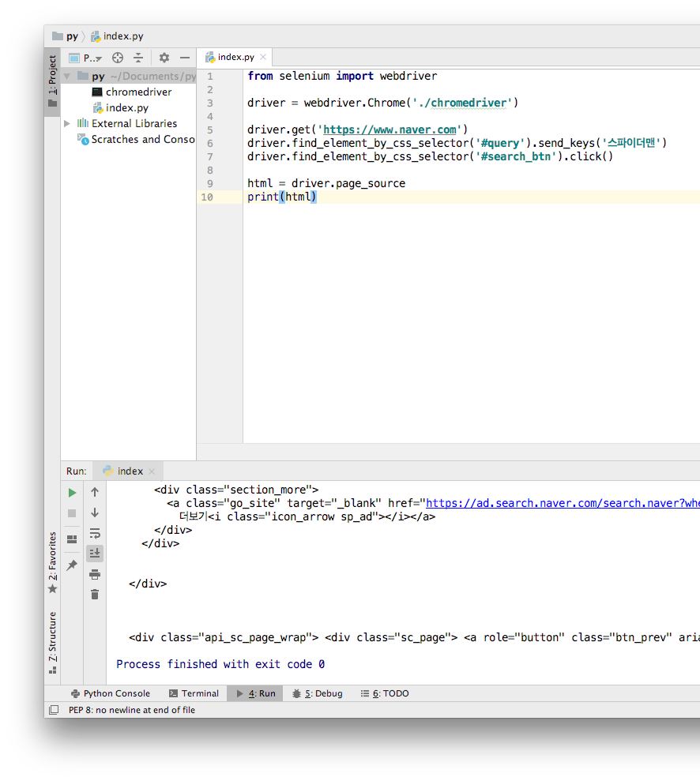Toggle scroll to end of output
Screen dimensions: 700x781
tap(95, 554)
